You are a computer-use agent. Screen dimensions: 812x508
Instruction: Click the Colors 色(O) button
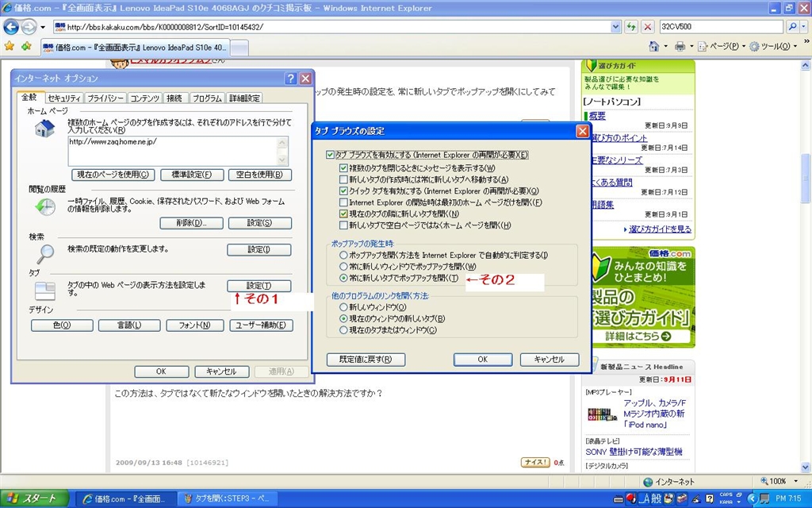(x=62, y=325)
